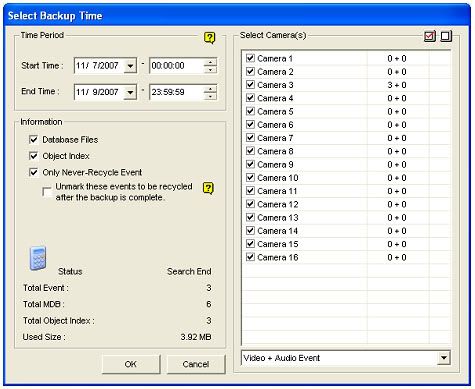Toggle the Database Files checkbox
475x389 pixels.
pos(34,139)
